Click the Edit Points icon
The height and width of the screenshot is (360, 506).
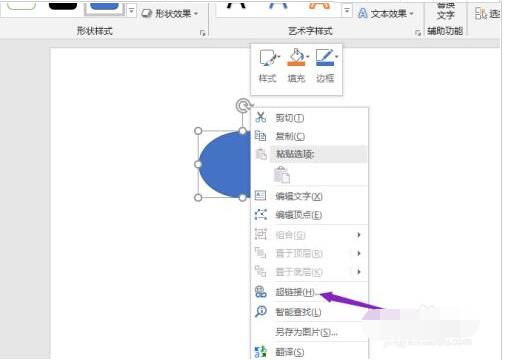[260, 214]
